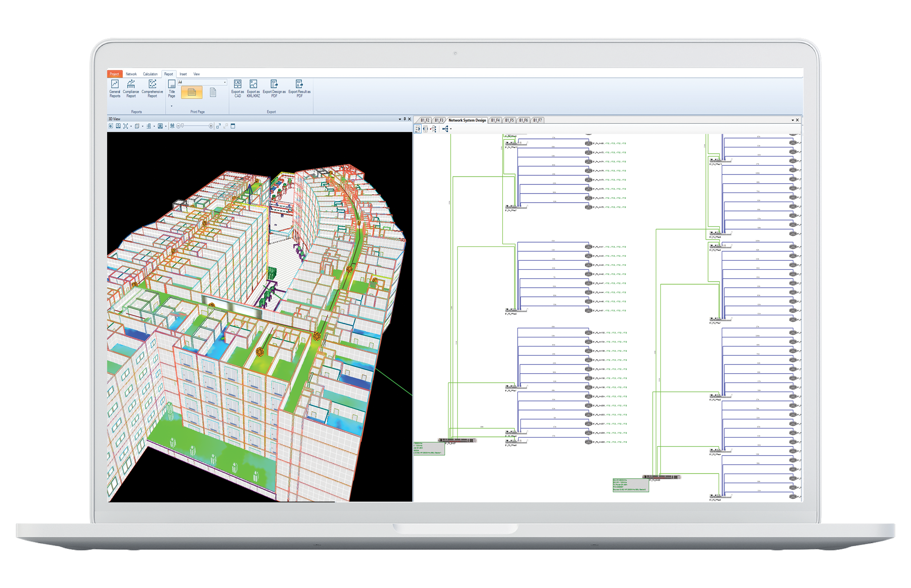Click the green BBU Sector2 source box
The height and width of the screenshot is (588, 911).
click(x=631, y=485)
